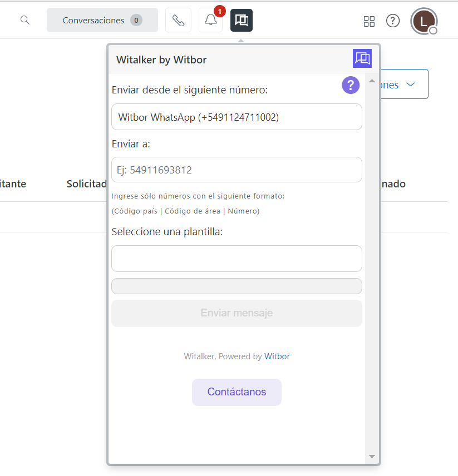Click the purple help icon inside the popup
Screen dimensions: 458x476
point(351,86)
